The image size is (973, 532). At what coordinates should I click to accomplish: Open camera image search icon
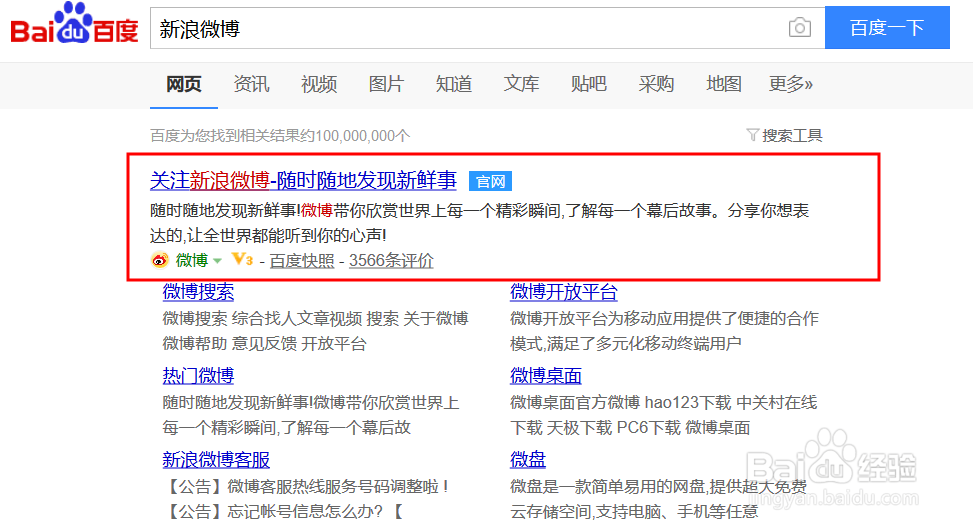[799, 28]
